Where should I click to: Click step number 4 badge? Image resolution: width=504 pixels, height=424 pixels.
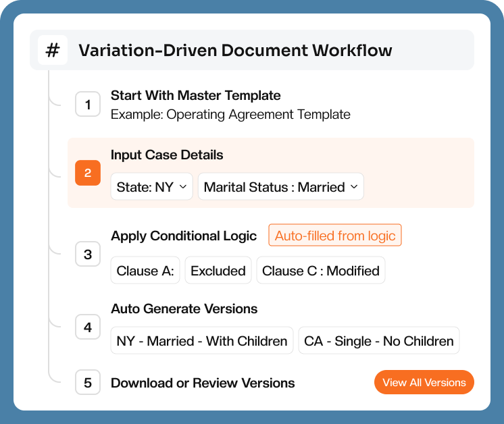tap(88, 327)
